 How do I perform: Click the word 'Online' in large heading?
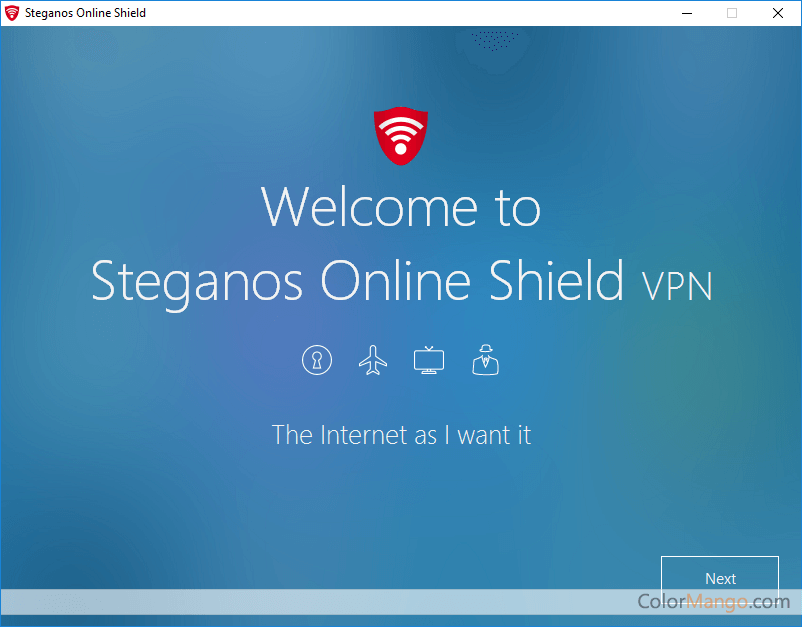[x=395, y=280]
